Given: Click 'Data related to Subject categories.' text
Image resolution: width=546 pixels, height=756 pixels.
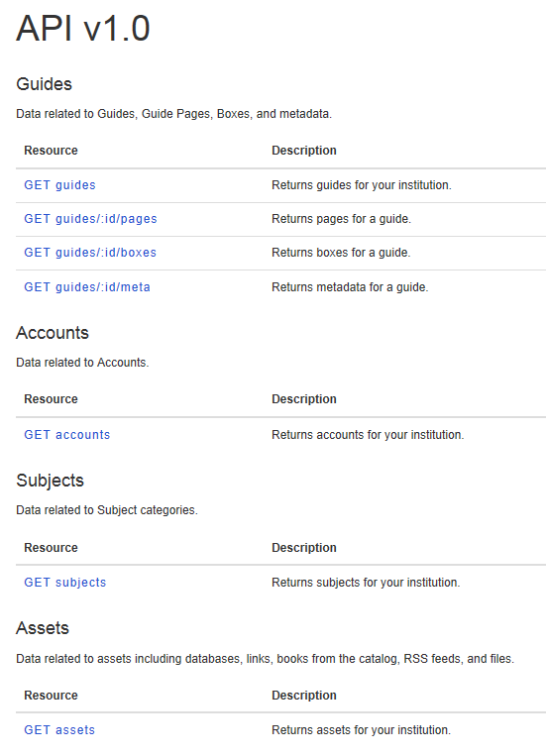Looking at the screenshot, I should coord(107,510).
